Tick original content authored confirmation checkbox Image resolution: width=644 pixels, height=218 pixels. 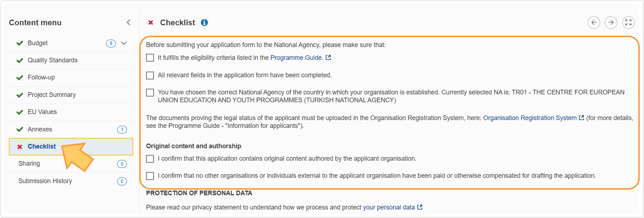150,159
